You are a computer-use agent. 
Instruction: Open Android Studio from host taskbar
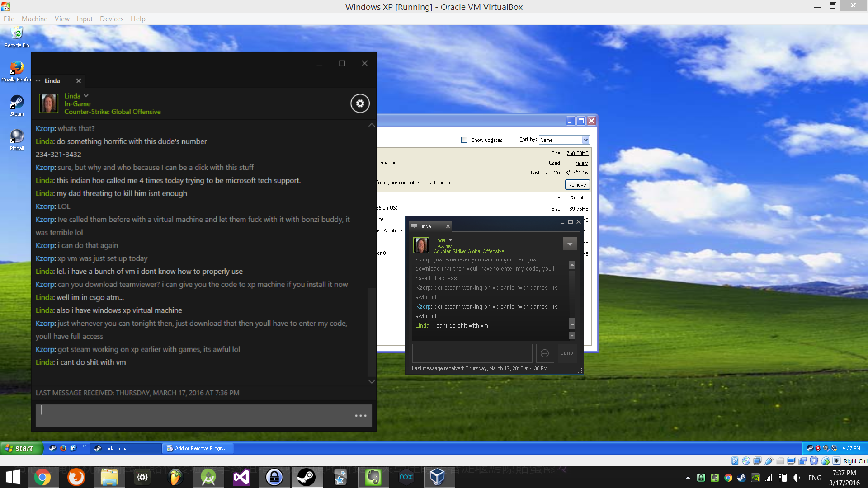(x=208, y=477)
